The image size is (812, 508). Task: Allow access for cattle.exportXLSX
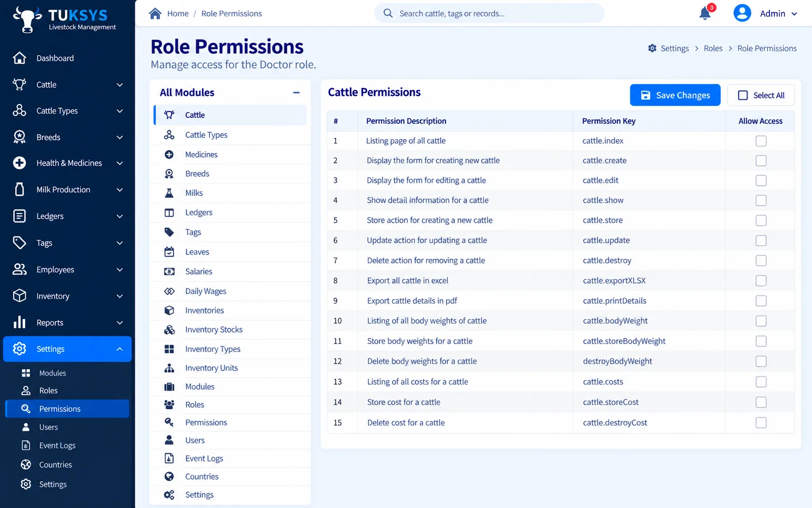point(761,281)
